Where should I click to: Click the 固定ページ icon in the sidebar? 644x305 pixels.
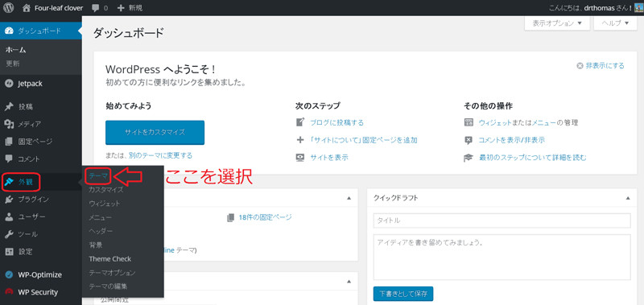[x=9, y=142]
